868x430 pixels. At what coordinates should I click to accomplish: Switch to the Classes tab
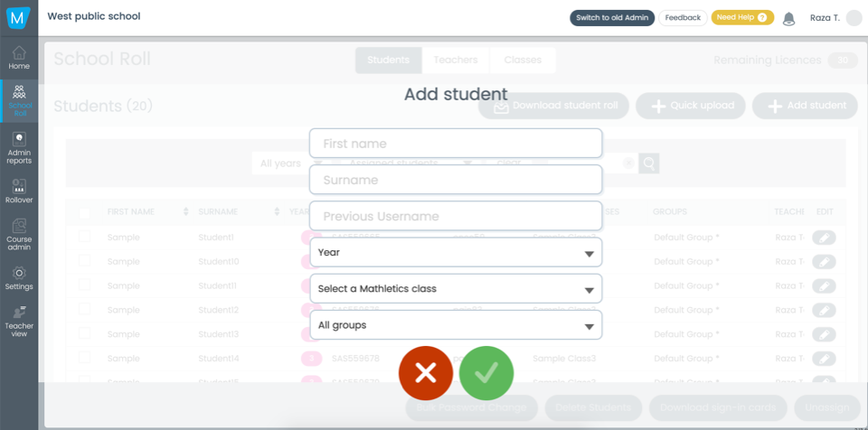523,60
